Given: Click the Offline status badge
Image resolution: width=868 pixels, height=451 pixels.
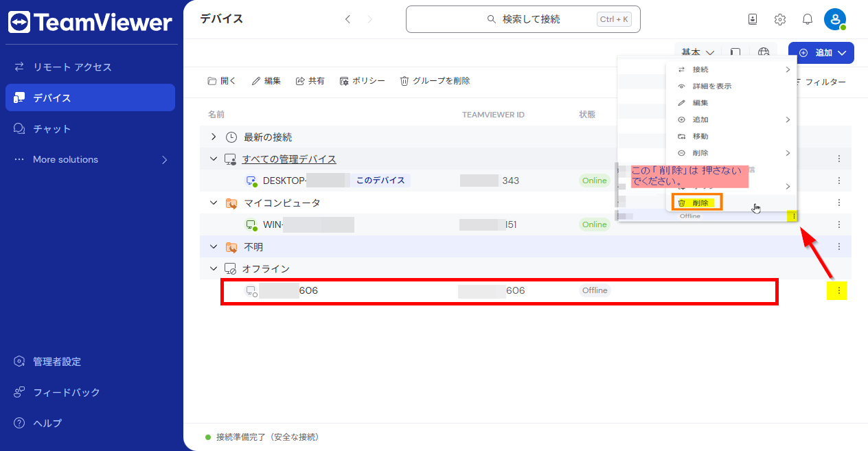Looking at the screenshot, I should [x=595, y=290].
